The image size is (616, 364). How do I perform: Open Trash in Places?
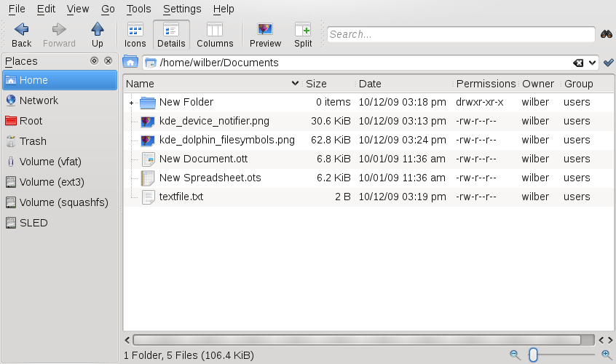60,141
